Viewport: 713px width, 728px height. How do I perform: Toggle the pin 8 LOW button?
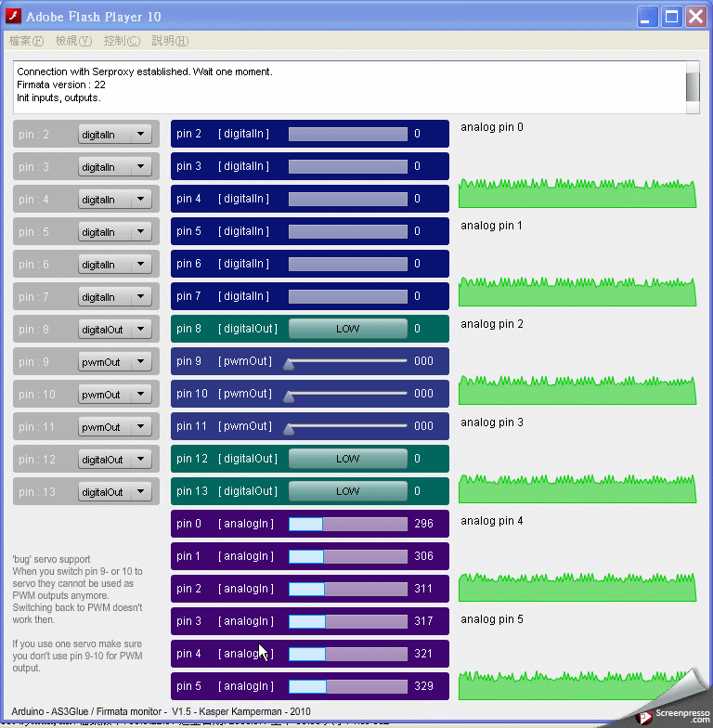(x=347, y=329)
